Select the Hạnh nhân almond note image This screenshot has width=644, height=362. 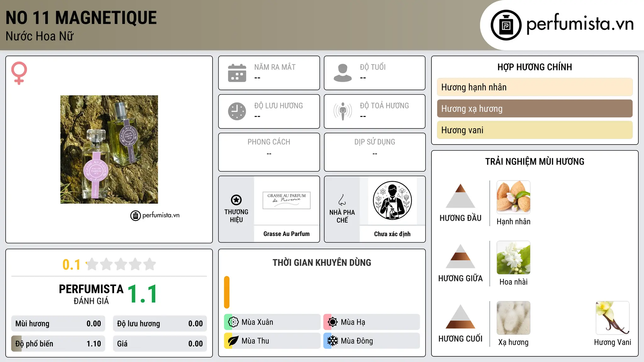point(514,197)
